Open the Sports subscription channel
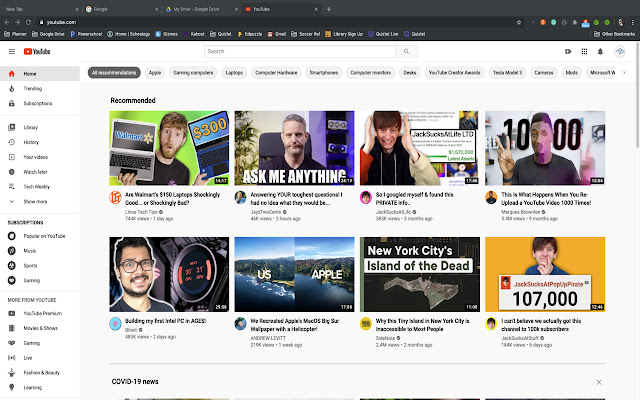 (x=40, y=266)
